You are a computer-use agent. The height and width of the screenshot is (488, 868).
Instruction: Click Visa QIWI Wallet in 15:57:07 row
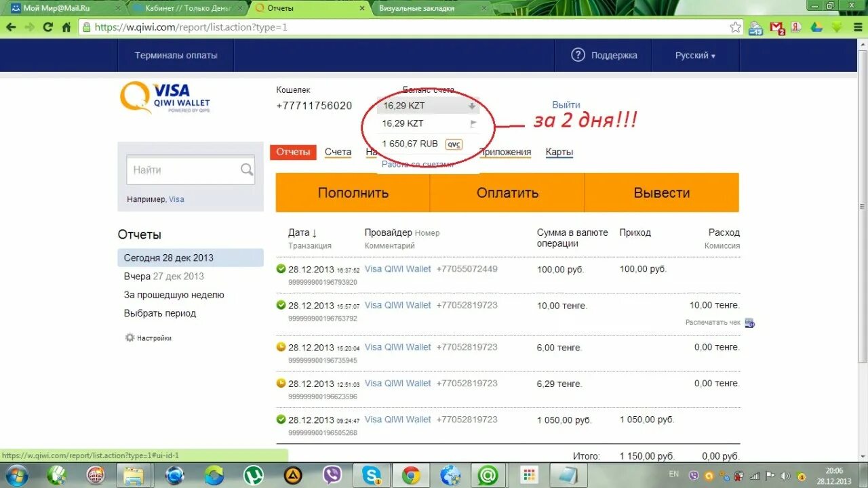click(x=397, y=305)
